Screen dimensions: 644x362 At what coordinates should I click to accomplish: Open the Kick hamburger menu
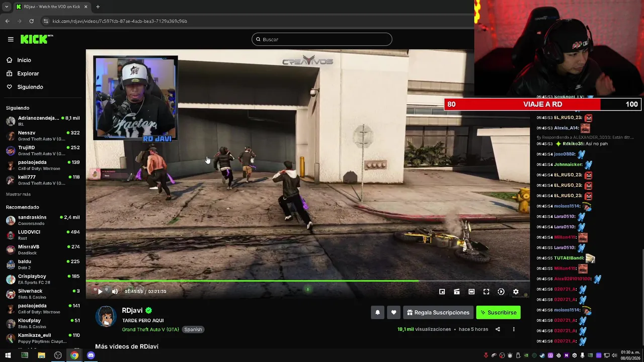11,39
